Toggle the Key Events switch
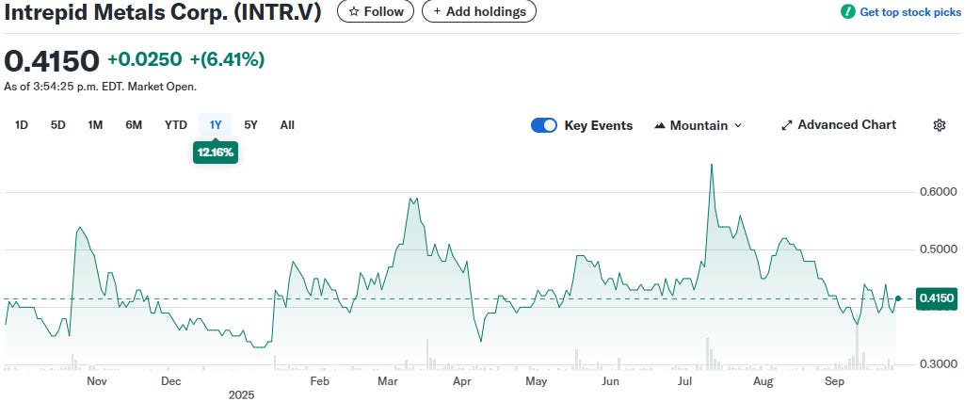Screen dimensions: 980x402 pyautogui.click(x=544, y=125)
